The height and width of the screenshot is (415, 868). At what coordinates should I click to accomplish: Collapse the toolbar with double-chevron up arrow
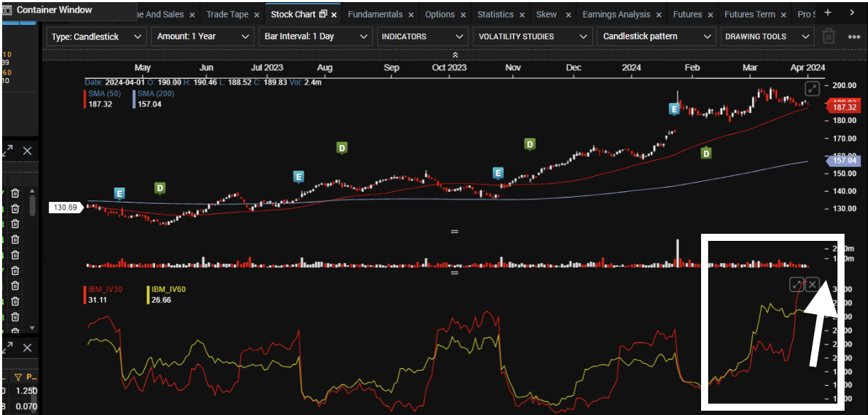click(455, 55)
